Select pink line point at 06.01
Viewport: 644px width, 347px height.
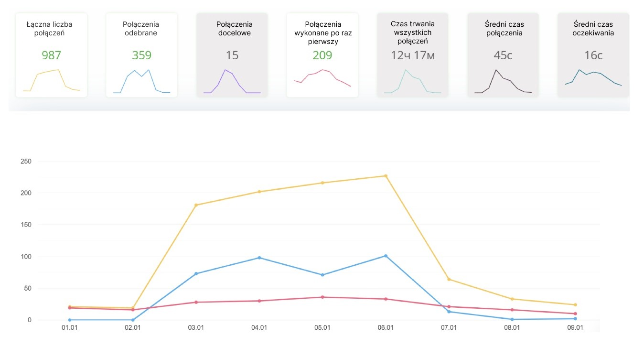[x=386, y=299]
